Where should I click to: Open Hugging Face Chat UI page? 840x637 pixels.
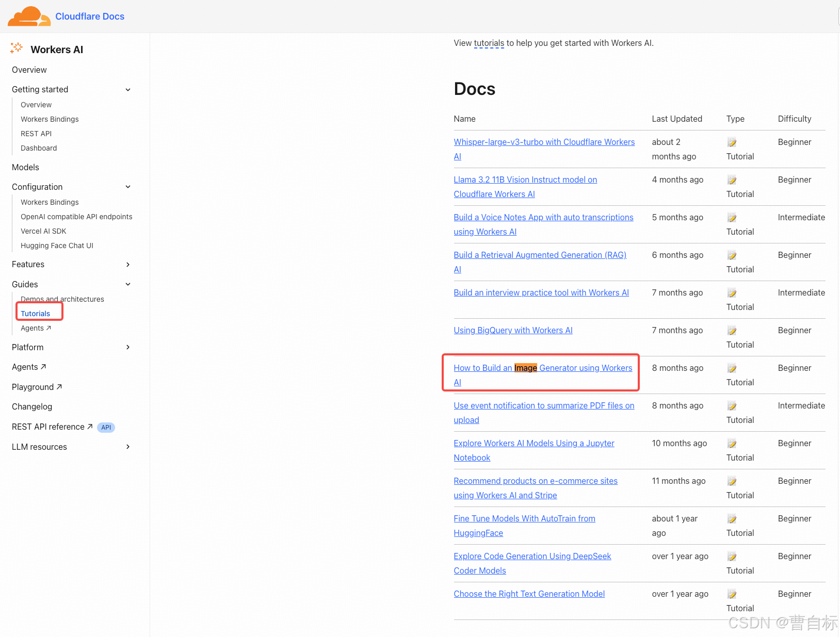point(57,246)
